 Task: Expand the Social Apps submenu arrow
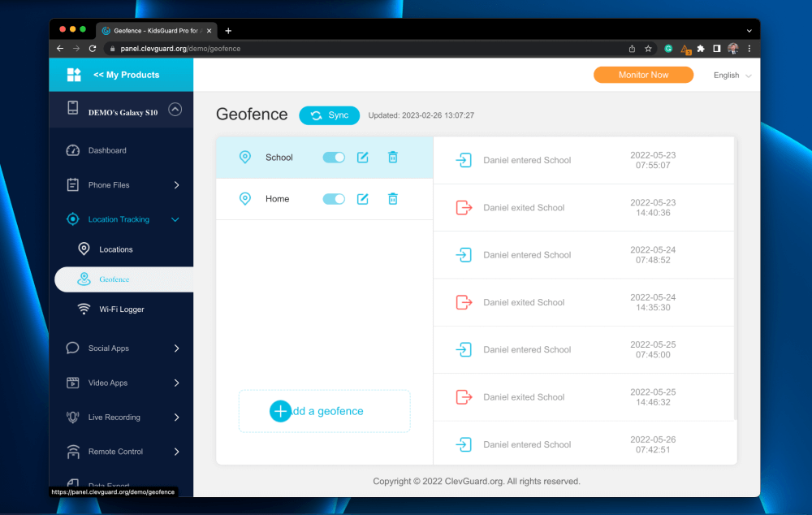point(176,348)
